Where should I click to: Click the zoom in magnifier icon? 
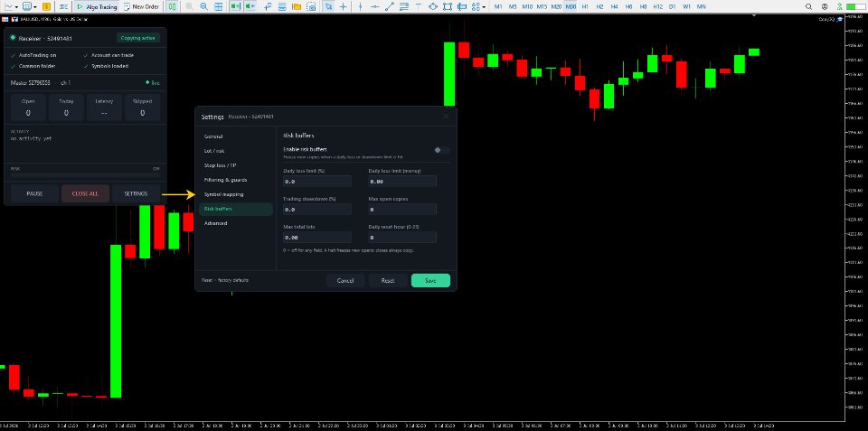pos(190,6)
